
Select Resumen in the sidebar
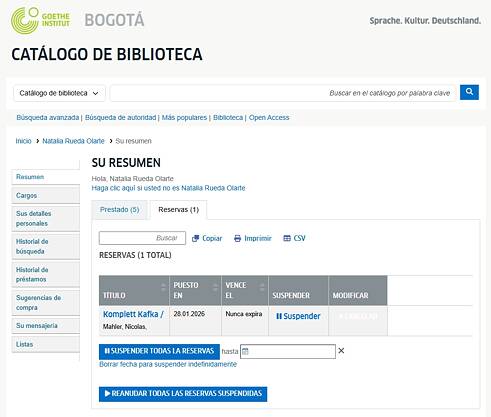pos(46,177)
